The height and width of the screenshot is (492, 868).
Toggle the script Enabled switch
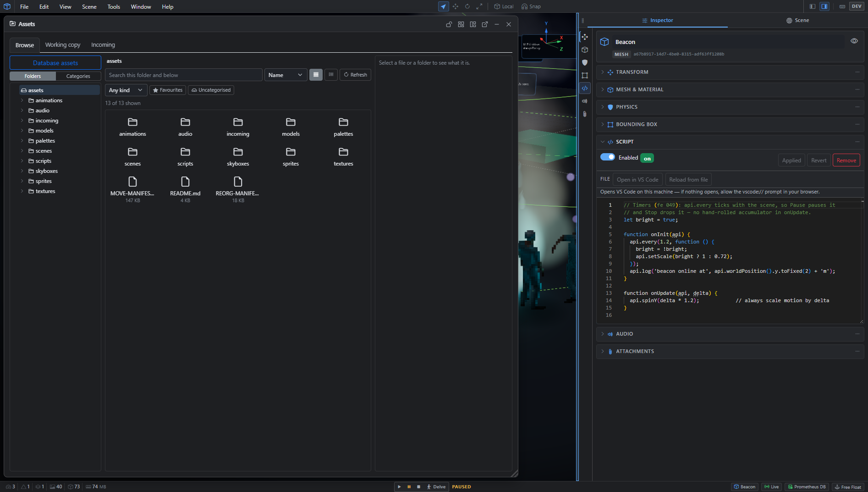608,157
